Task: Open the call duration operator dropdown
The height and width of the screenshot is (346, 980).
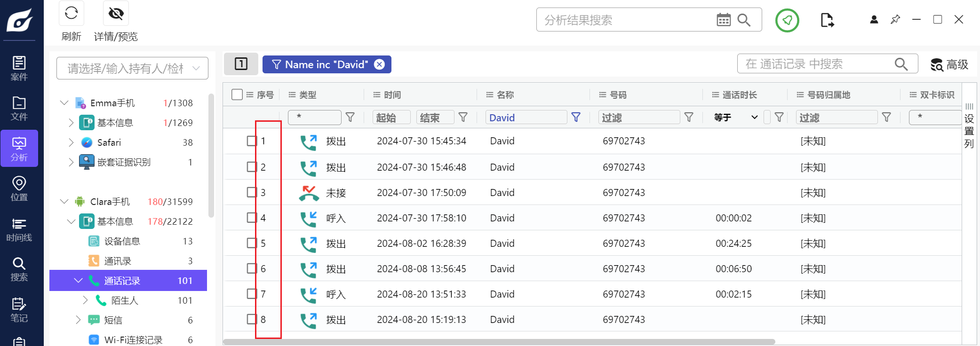Action: pos(736,117)
